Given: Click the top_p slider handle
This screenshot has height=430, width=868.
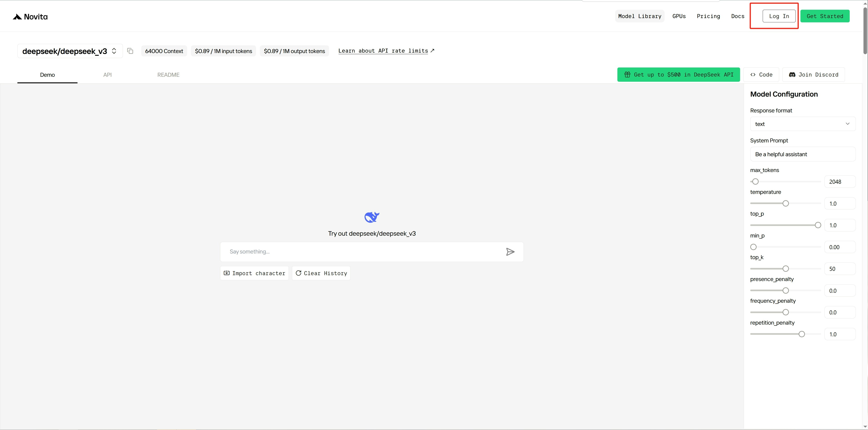Looking at the screenshot, I should (x=818, y=225).
